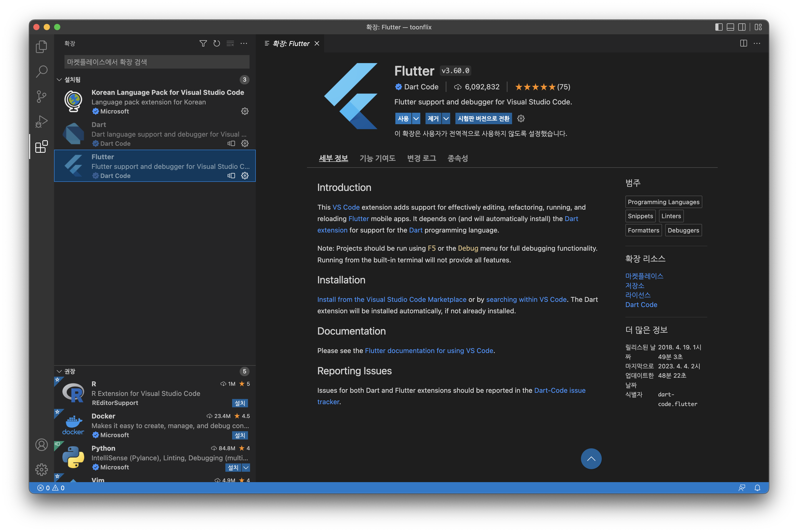Viewport: 798px width, 532px height.
Task: Toggle primary side bar visibility
Action: (x=719, y=27)
